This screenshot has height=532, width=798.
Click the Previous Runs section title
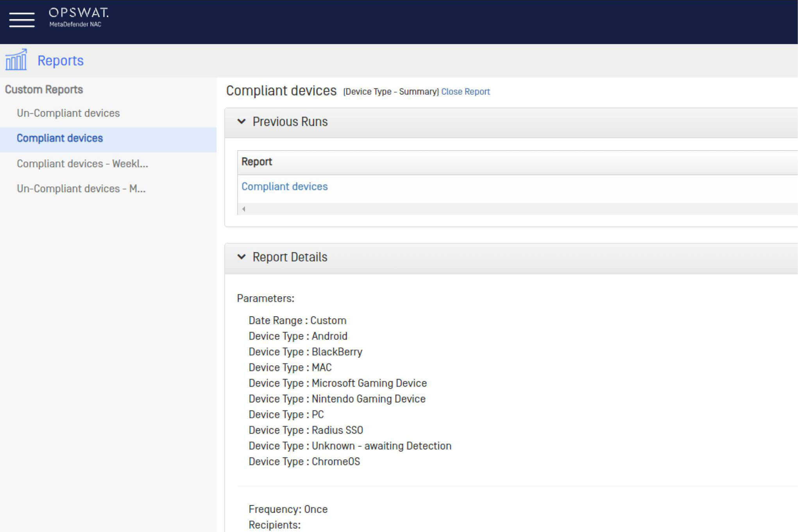tap(290, 122)
